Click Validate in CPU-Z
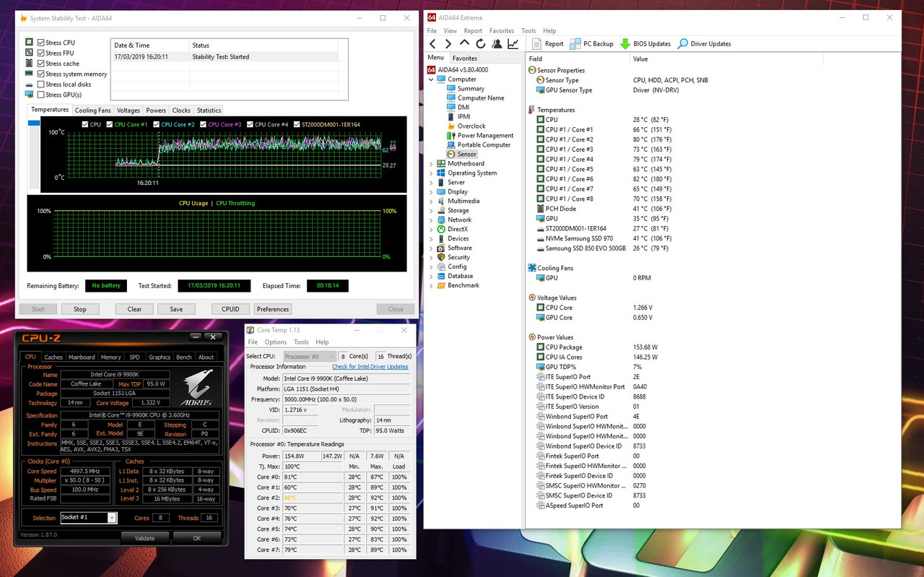The height and width of the screenshot is (577, 924). click(144, 538)
